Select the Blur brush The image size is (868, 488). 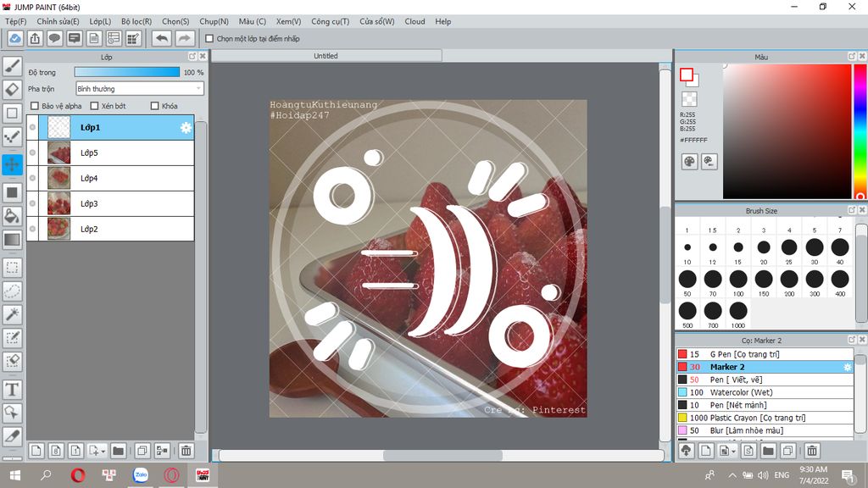(x=765, y=430)
